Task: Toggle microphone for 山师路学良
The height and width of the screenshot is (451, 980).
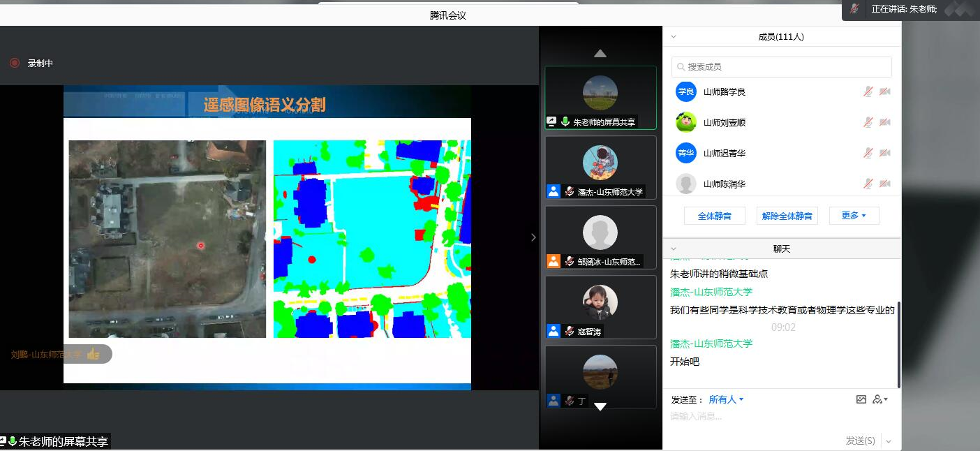Action: pyautogui.click(x=868, y=92)
